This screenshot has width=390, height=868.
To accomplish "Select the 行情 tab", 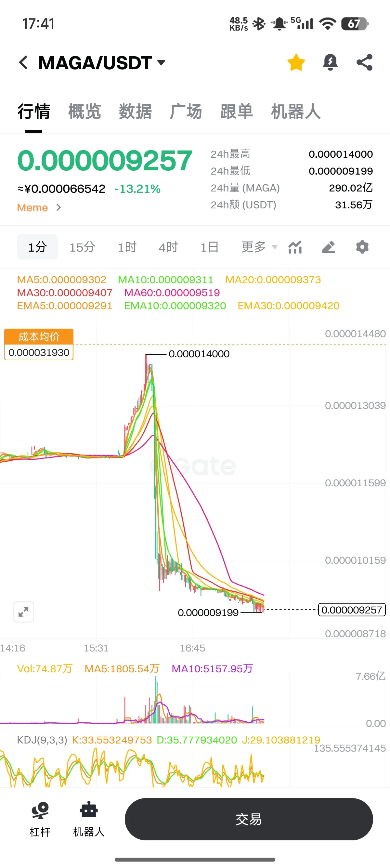I will click(34, 112).
